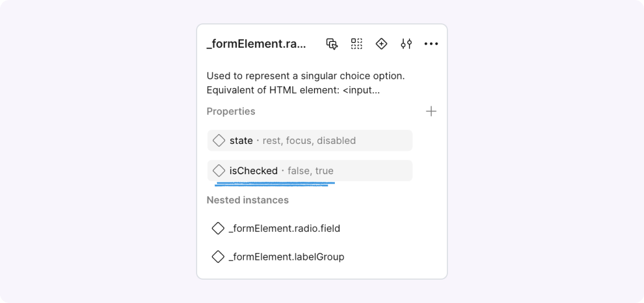Viewport: 644px width, 303px height.
Task: Select the isChecked variant property row
Action: tap(310, 171)
